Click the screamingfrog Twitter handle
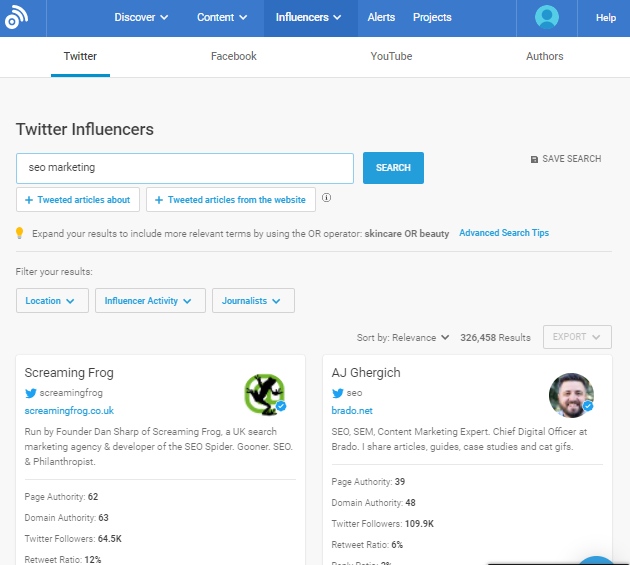Image resolution: width=630 pixels, height=565 pixels. (x=71, y=393)
